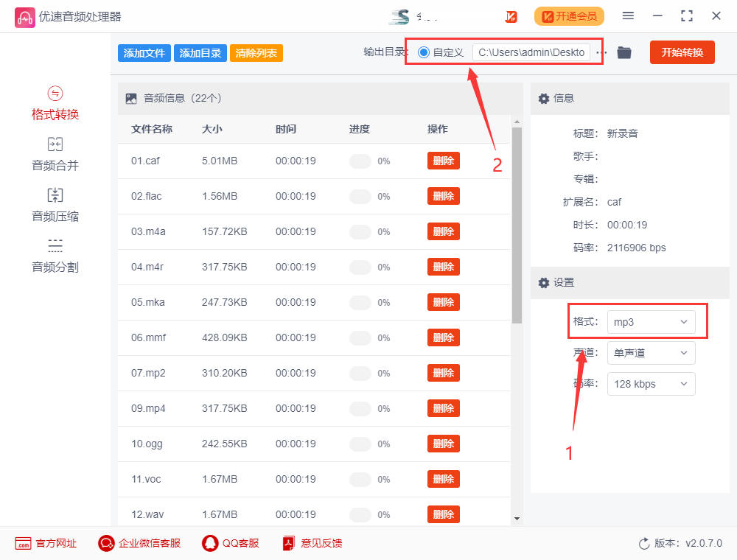Click the 新录音 title value
Screen dimensions: 737x560
coord(622,134)
